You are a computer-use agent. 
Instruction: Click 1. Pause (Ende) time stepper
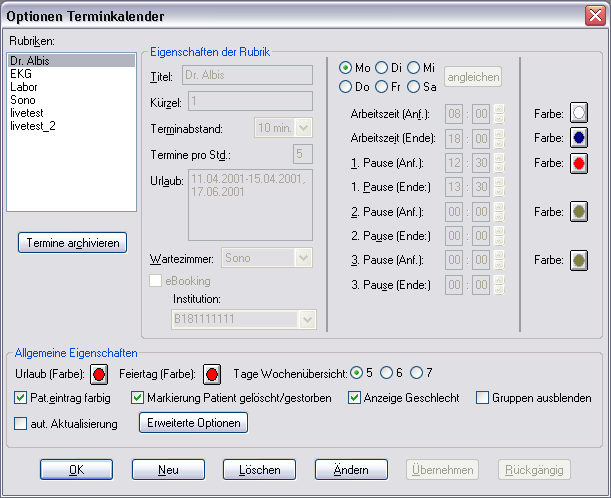pos(499,187)
